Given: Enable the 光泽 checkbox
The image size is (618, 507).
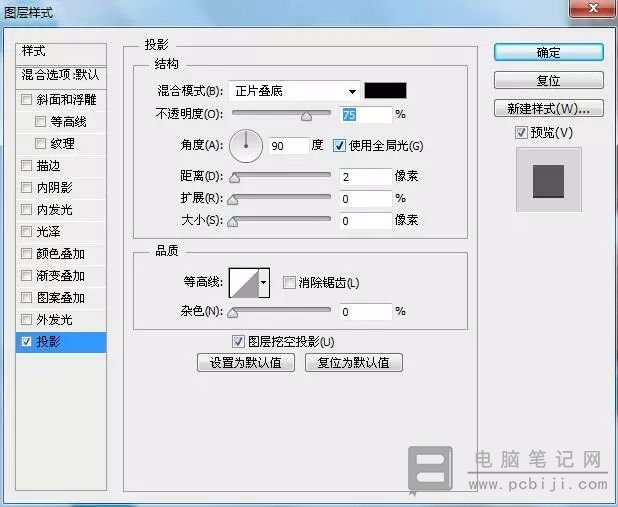Looking at the screenshot, I should (26, 231).
